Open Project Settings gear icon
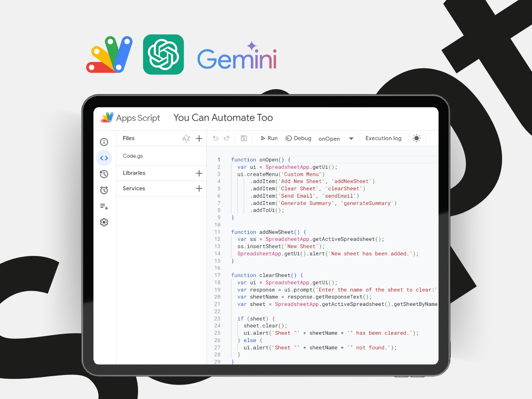Screen dimensions: 532x399 (x=104, y=222)
